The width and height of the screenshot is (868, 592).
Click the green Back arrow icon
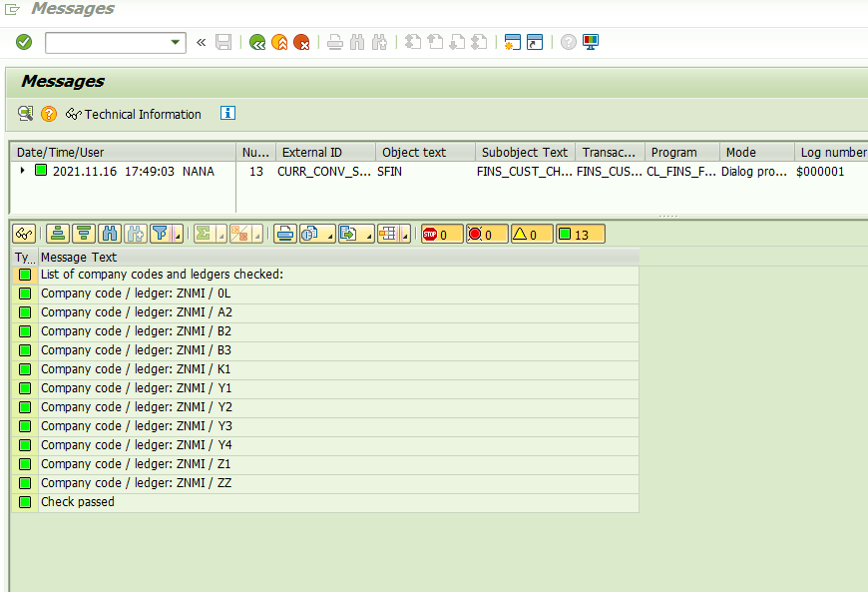click(257, 42)
